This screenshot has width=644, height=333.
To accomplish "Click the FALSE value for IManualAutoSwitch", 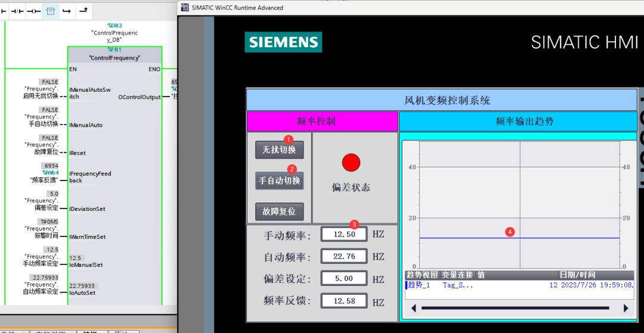I will tap(48, 82).
